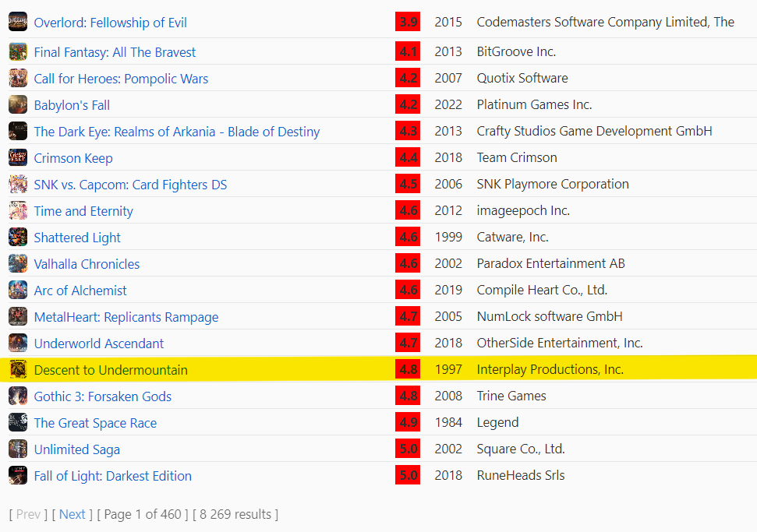Click the 5.0 score badge for Unlimited Saga
This screenshot has width=757, height=532.
pyautogui.click(x=408, y=449)
